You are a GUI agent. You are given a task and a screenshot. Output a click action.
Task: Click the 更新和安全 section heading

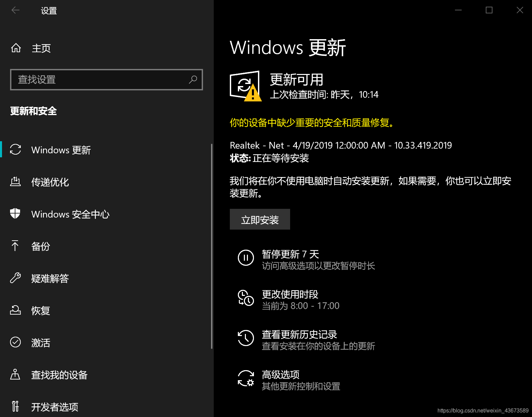coord(34,111)
